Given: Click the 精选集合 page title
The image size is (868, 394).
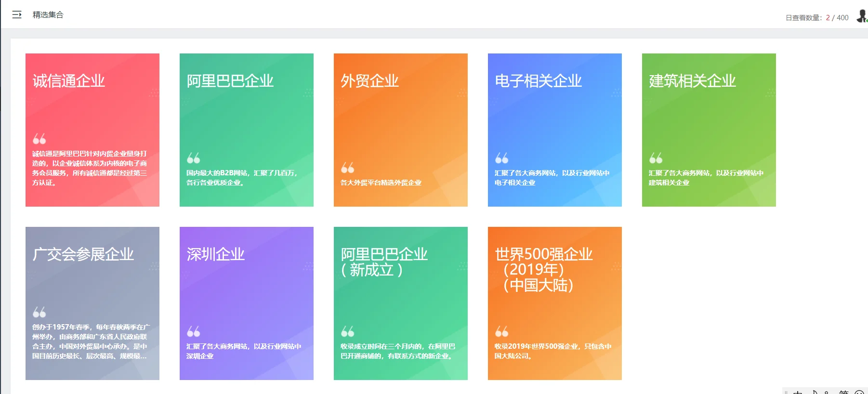Looking at the screenshot, I should [x=48, y=15].
